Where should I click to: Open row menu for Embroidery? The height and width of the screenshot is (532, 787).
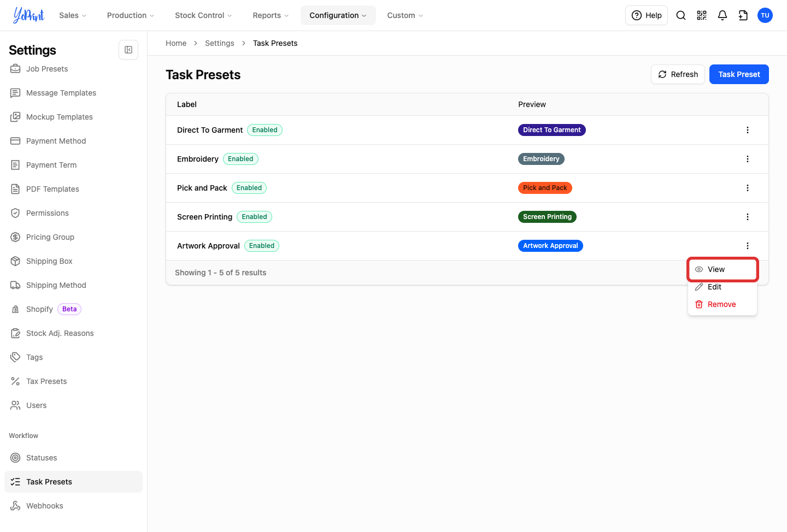pos(748,159)
